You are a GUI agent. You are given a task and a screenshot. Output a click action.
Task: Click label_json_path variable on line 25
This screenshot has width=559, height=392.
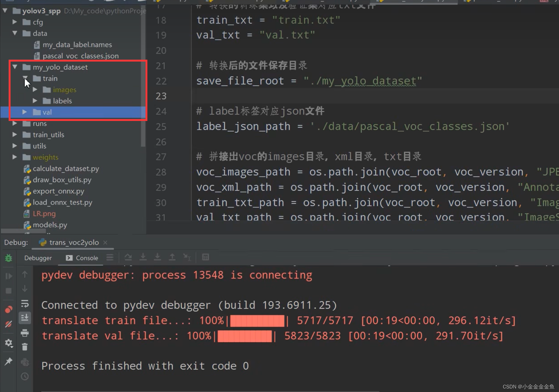tap(243, 126)
